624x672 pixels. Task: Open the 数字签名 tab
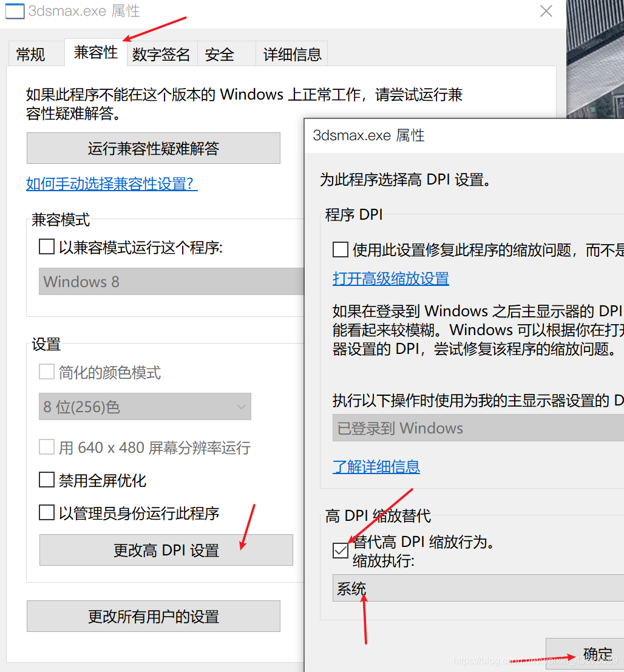coord(161,55)
